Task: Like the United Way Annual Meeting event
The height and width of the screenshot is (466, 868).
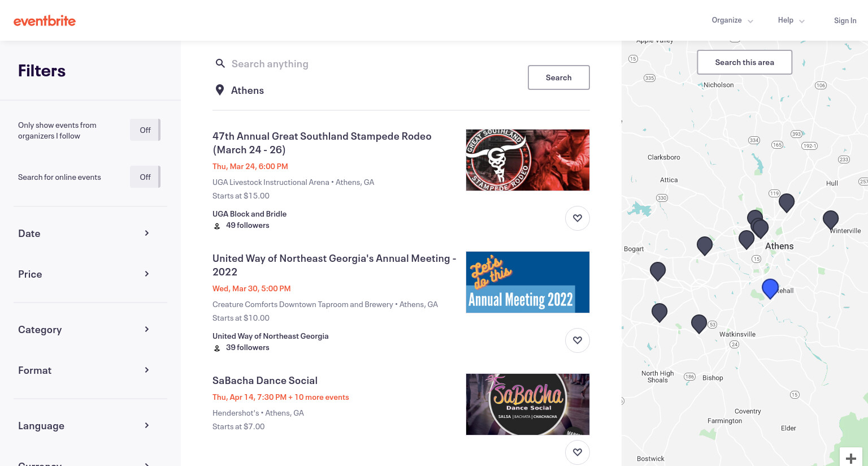Action: [578, 340]
